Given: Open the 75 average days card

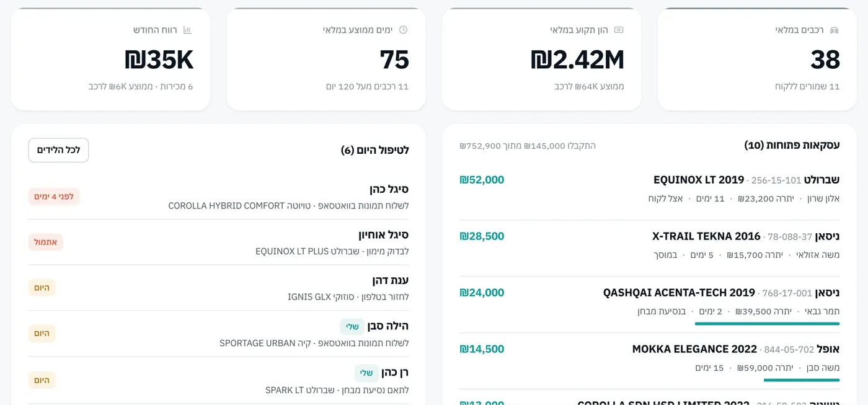Looking at the screenshot, I should 326,60.
